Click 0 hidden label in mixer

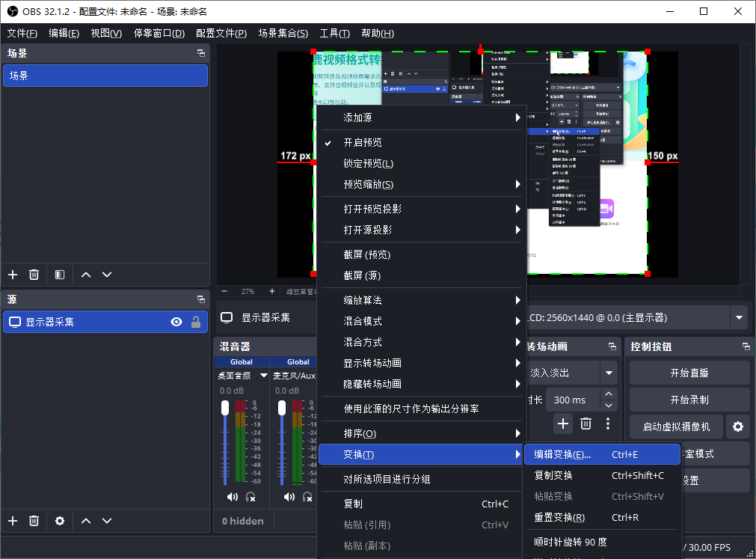click(243, 522)
